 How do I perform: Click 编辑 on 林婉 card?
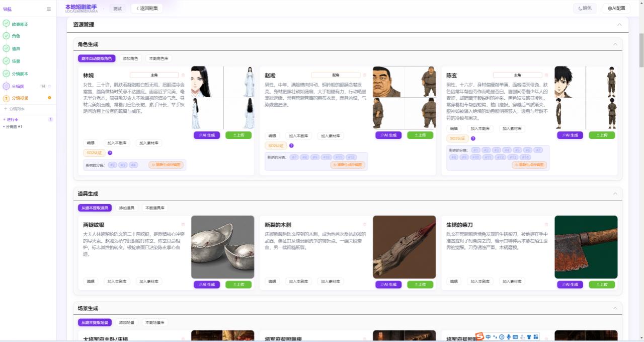click(x=91, y=143)
